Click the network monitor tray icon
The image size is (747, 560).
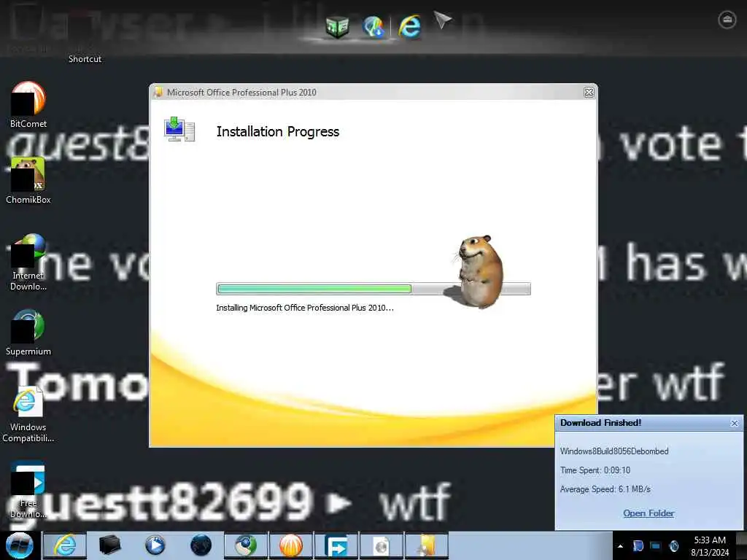(656, 546)
